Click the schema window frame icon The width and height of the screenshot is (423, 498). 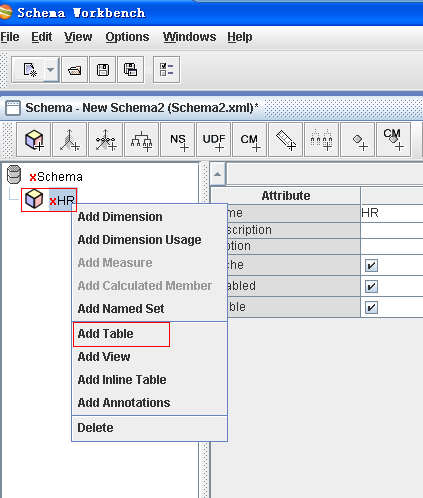coord(13,108)
